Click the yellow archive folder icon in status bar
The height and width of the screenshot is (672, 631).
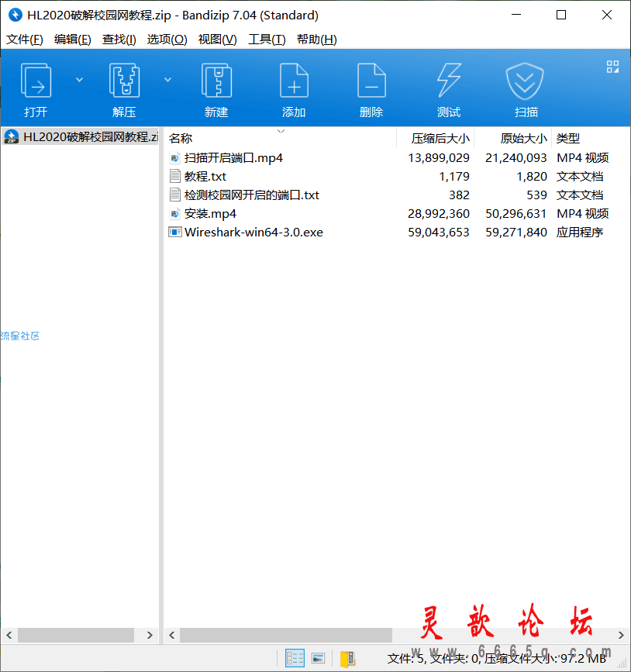tap(347, 659)
